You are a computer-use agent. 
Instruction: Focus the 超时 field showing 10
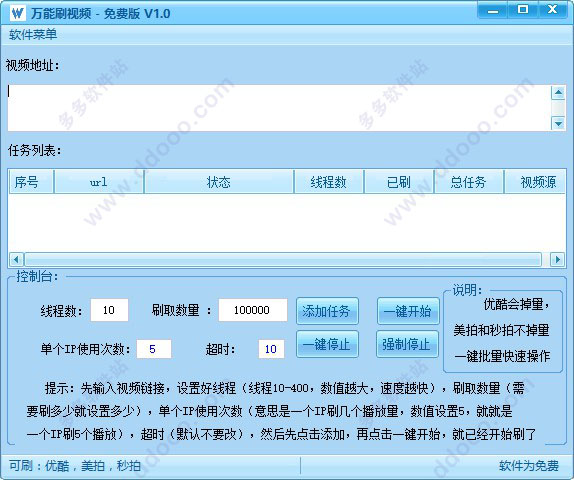click(271, 349)
